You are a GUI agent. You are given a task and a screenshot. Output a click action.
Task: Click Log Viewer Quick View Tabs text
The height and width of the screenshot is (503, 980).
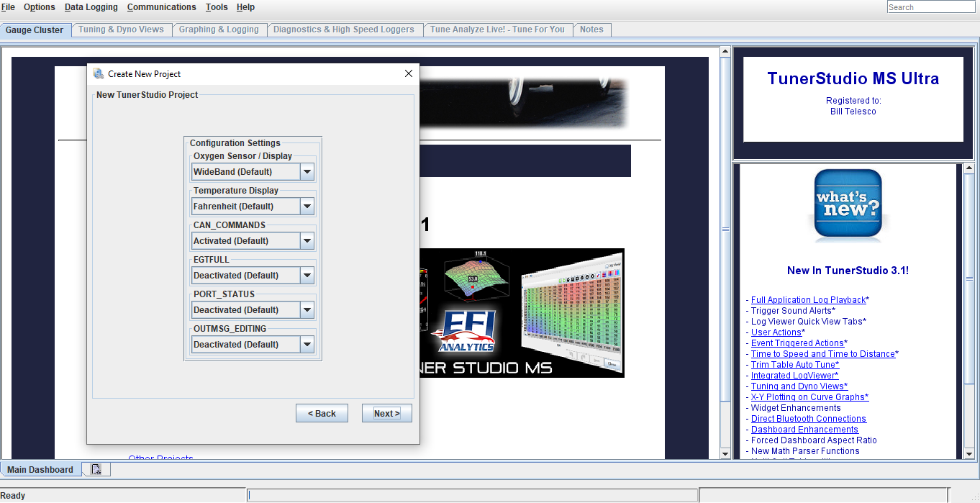pyautogui.click(x=809, y=322)
